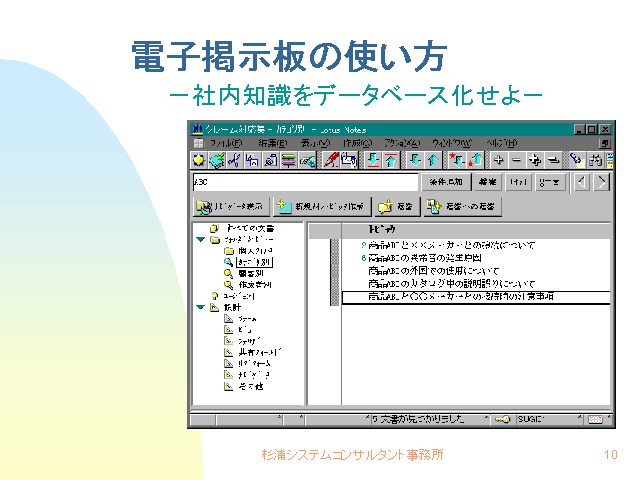Click the key icon in the status bar
Screen dimensions: 640x480
click(502, 419)
